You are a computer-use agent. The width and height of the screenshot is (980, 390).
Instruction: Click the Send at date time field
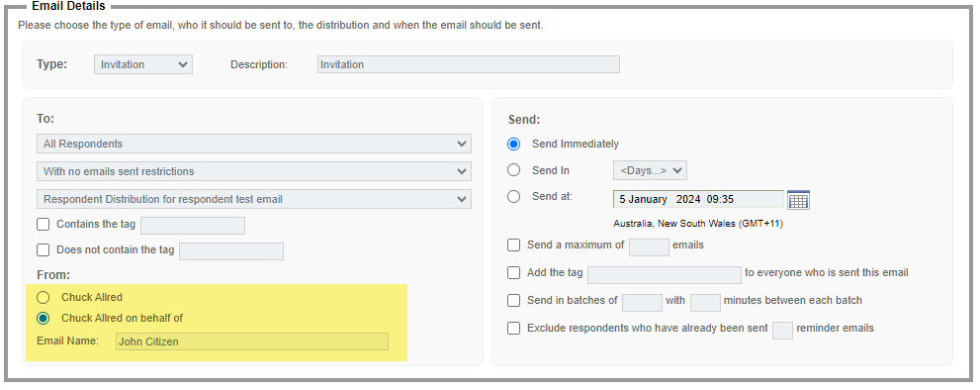pyautogui.click(x=699, y=199)
